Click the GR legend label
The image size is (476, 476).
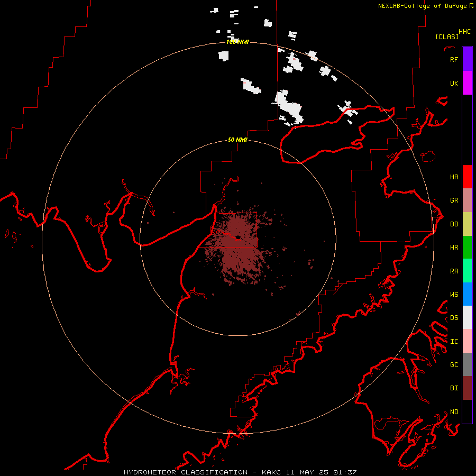[x=454, y=200]
